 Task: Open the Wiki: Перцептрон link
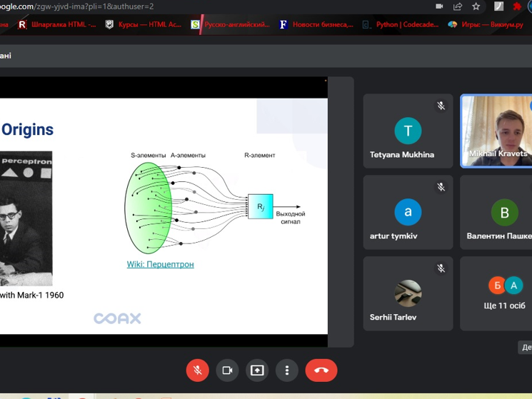click(160, 264)
